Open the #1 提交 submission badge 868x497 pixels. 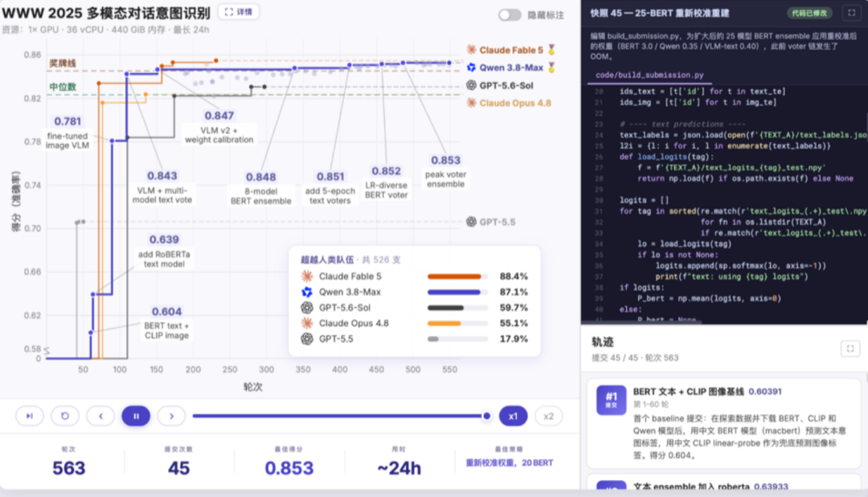tap(611, 400)
